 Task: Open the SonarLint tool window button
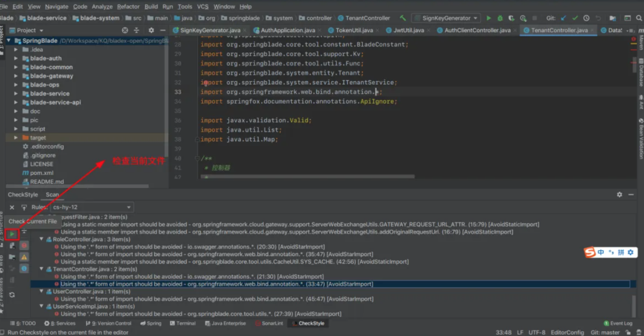point(269,323)
